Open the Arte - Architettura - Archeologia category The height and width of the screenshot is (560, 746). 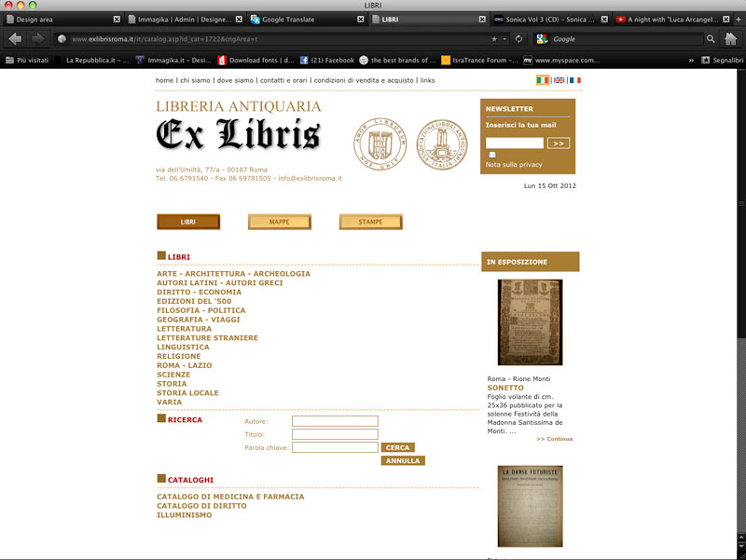coord(234,274)
